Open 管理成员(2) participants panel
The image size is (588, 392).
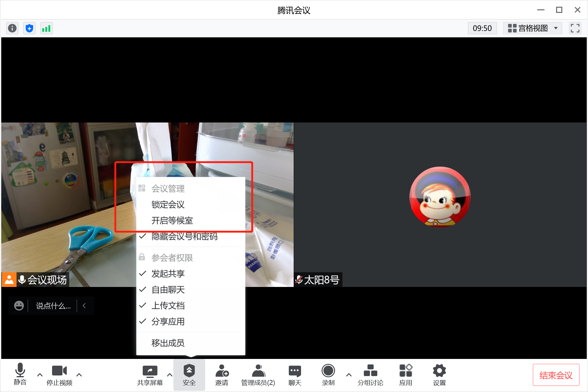[x=258, y=374]
